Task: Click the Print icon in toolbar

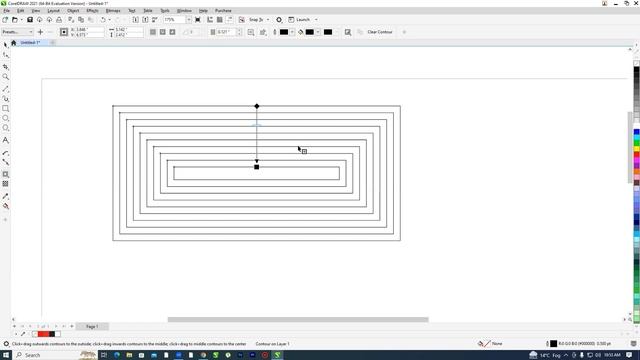Action: pyautogui.click(x=59, y=20)
